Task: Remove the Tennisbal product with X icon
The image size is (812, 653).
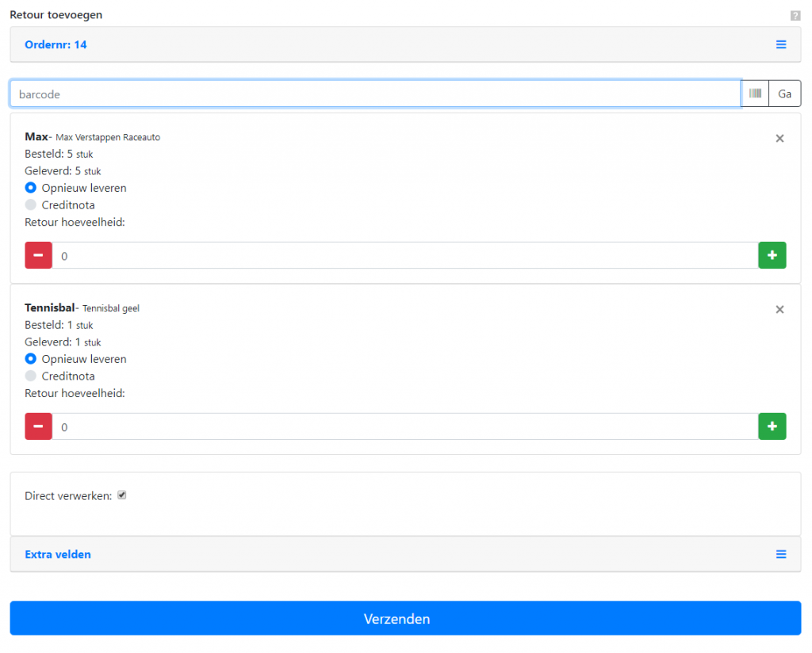Action: (779, 310)
